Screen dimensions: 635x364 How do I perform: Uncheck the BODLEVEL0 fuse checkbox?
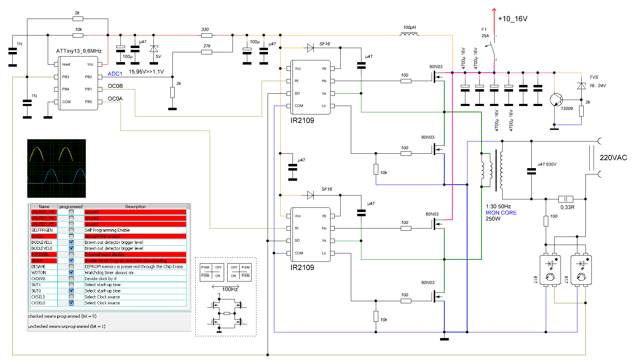coord(71,248)
